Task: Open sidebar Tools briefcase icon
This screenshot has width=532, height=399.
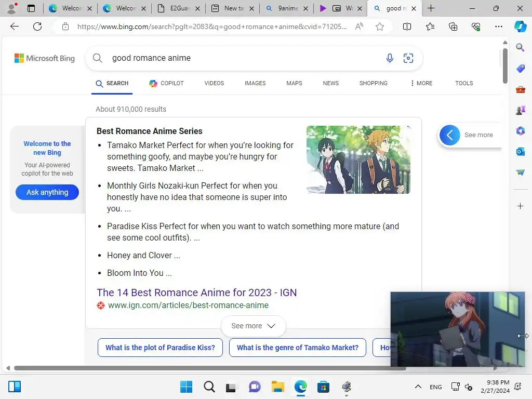Action: tap(520, 89)
